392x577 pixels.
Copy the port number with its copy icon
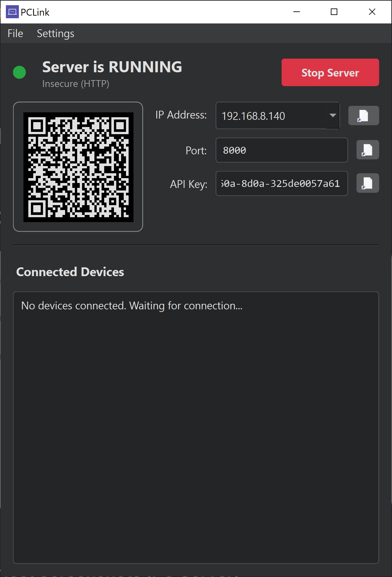(x=368, y=150)
